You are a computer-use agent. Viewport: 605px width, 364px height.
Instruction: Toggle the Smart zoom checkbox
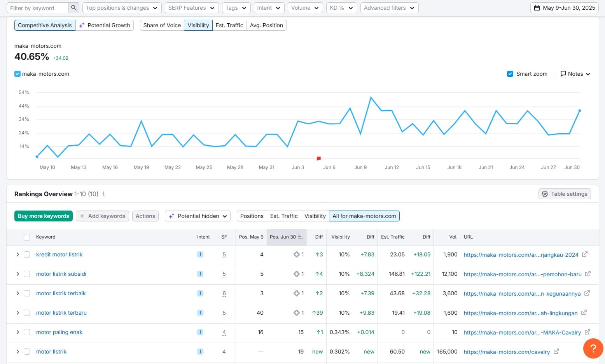pos(510,74)
